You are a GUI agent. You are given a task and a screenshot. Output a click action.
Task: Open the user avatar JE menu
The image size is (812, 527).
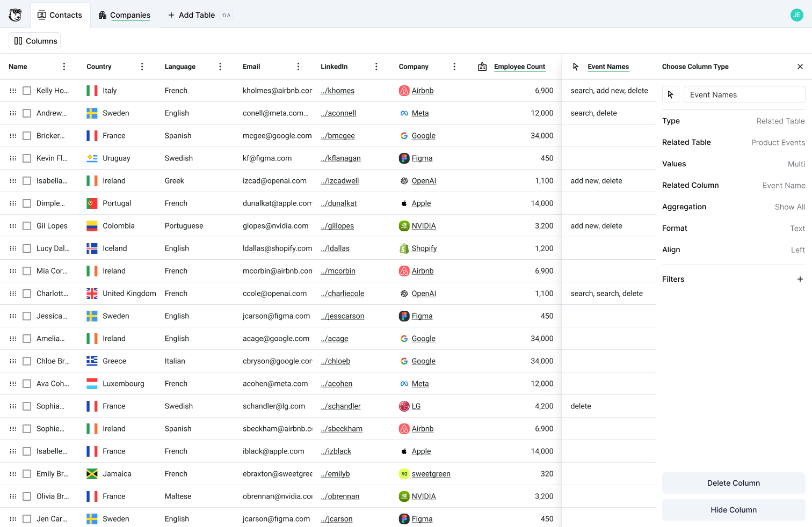coord(797,15)
